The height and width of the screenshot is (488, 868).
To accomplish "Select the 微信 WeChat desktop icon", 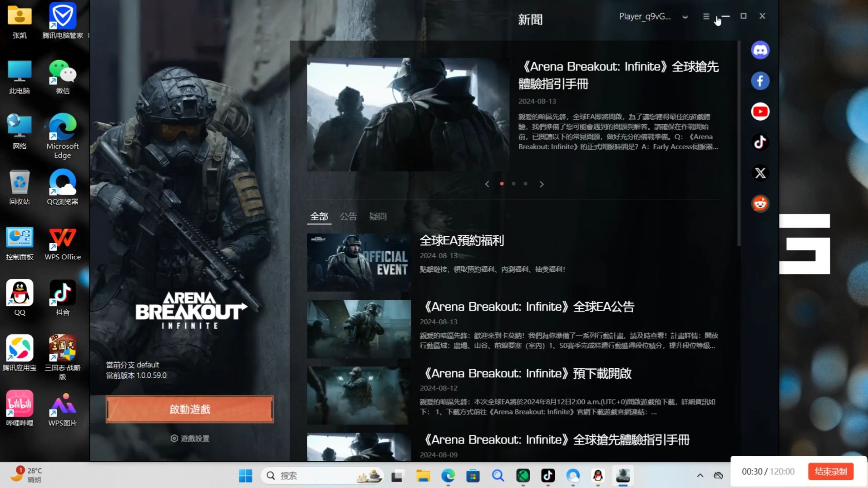I will pos(63,77).
